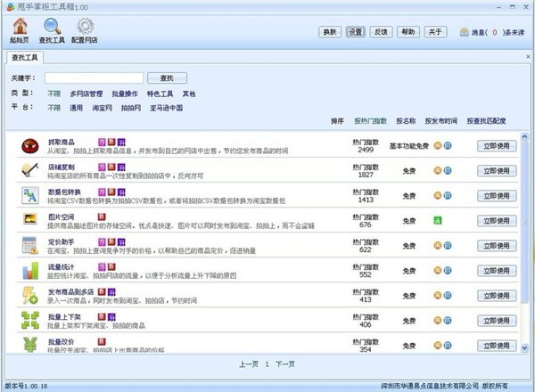This screenshot has width=535, height=392.
Task: Sort by 按名称
Action: [406, 121]
